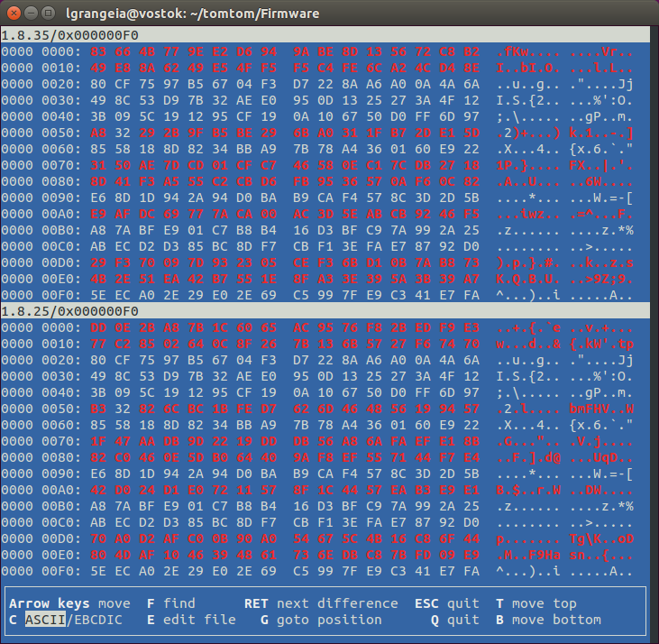Click the 'Arrow keys move' hint
This screenshot has width=659, height=644.
pyautogui.click(x=69, y=603)
